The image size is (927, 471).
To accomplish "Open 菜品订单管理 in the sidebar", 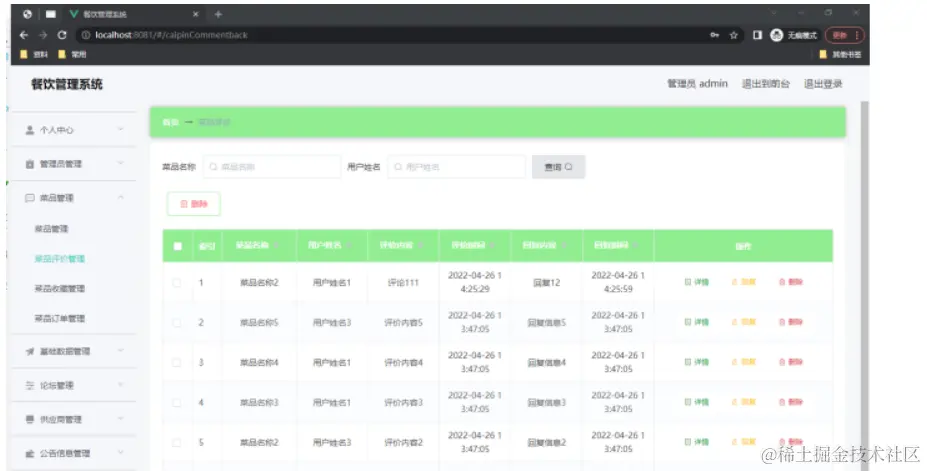I will (60, 318).
